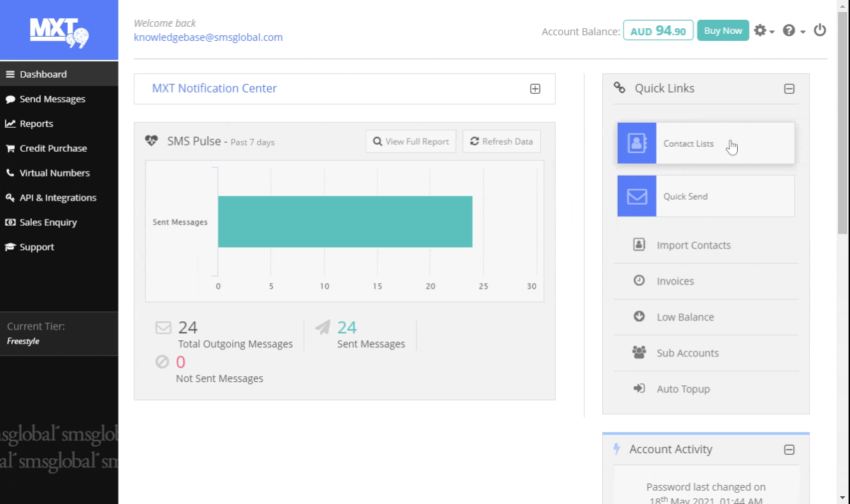Click the MXT logo in sidebar
The image size is (850, 504).
tap(59, 31)
